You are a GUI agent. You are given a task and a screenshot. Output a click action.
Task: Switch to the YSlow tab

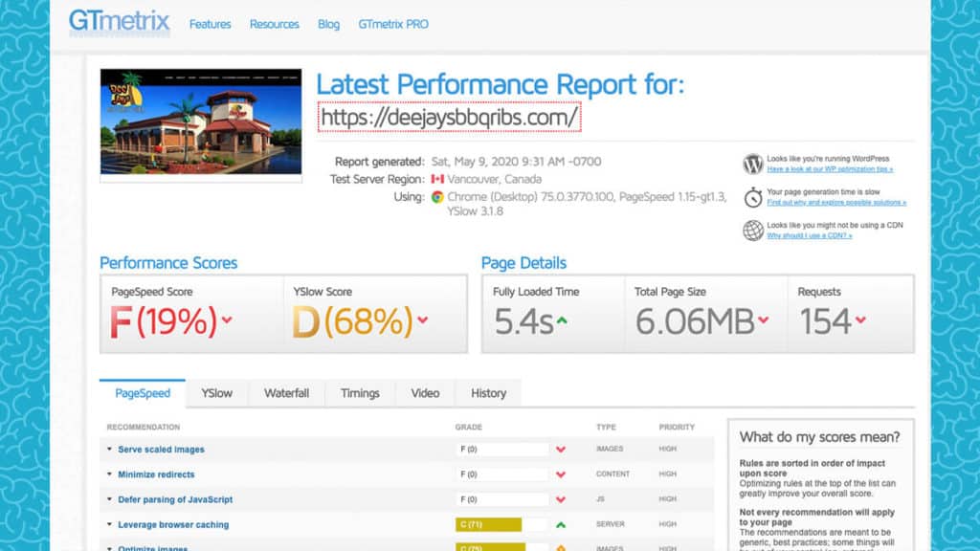[x=216, y=393]
